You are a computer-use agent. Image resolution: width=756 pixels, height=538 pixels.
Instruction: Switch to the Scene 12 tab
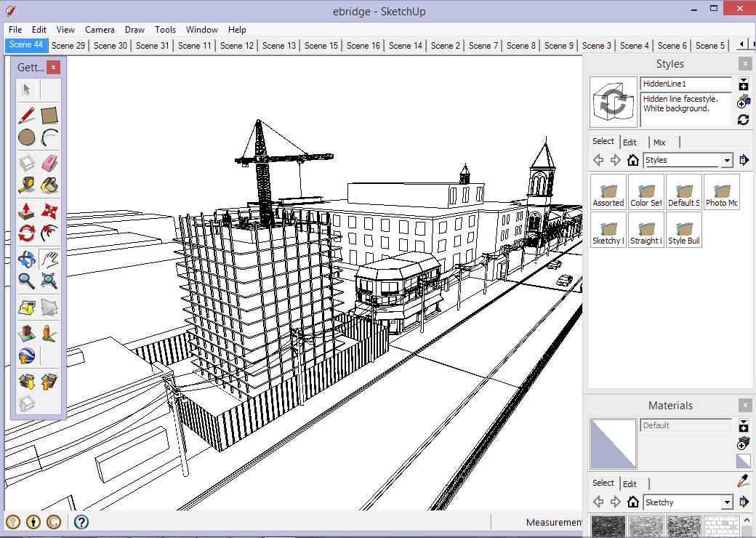(237, 45)
